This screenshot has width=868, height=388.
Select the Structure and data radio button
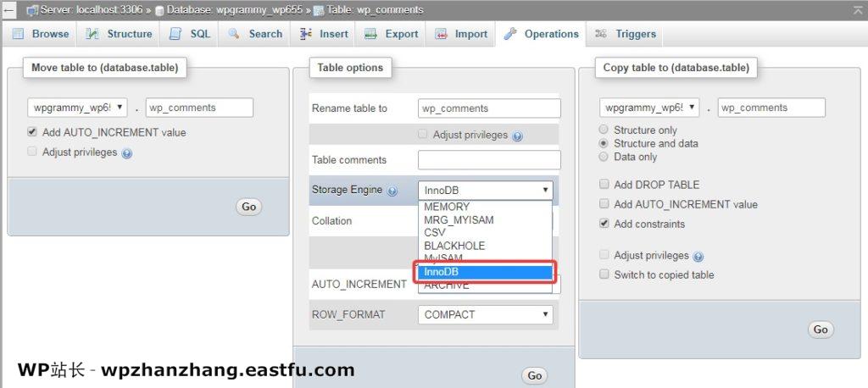click(x=604, y=143)
